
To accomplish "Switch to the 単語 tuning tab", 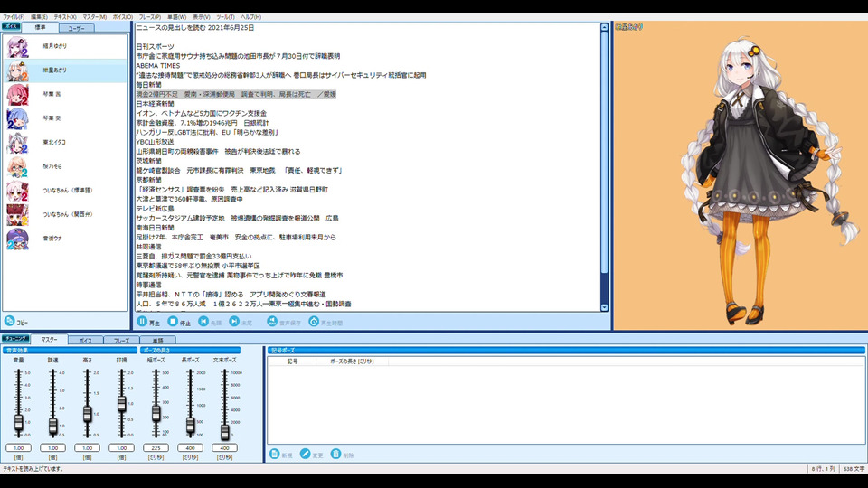I will [x=157, y=341].
